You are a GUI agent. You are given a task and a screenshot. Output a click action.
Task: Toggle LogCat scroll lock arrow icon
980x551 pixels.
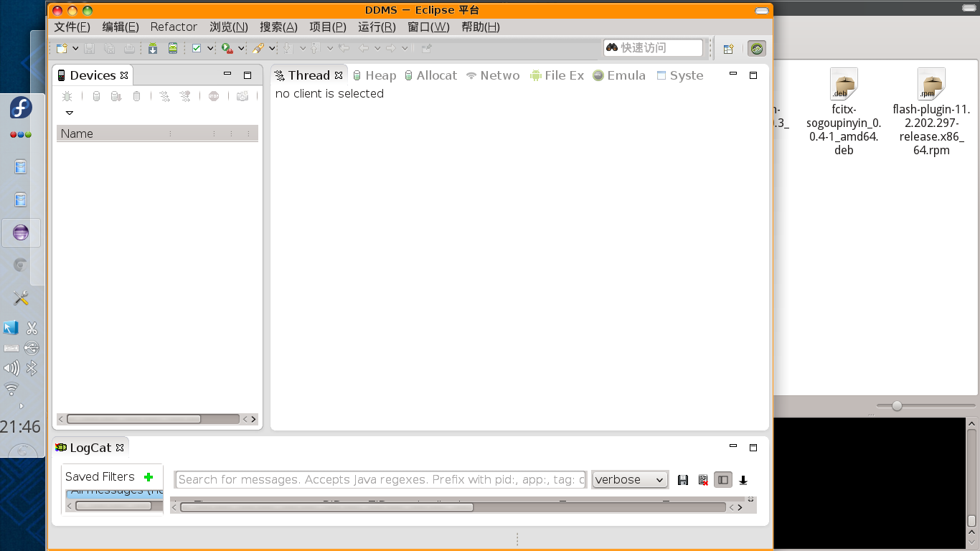click(x=743, y=480)
